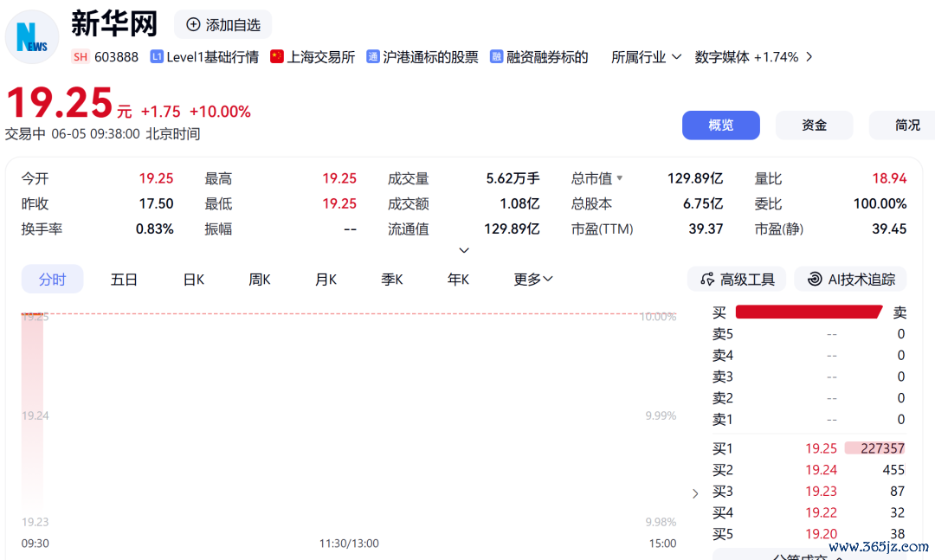
Task: Click the AI技术追踪 spiral icon
Action: tap(815, 279)
